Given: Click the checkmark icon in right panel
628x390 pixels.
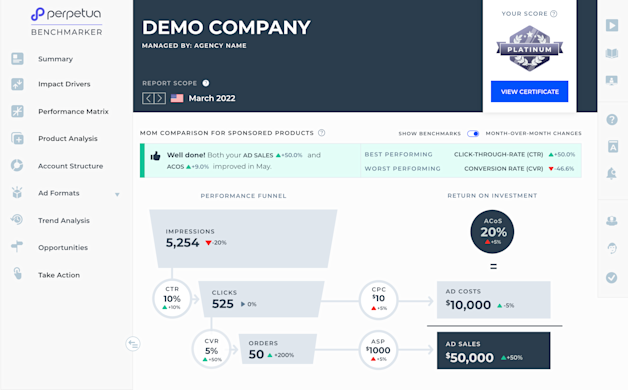Looking at the screenshot, I should tap(612, 277).
